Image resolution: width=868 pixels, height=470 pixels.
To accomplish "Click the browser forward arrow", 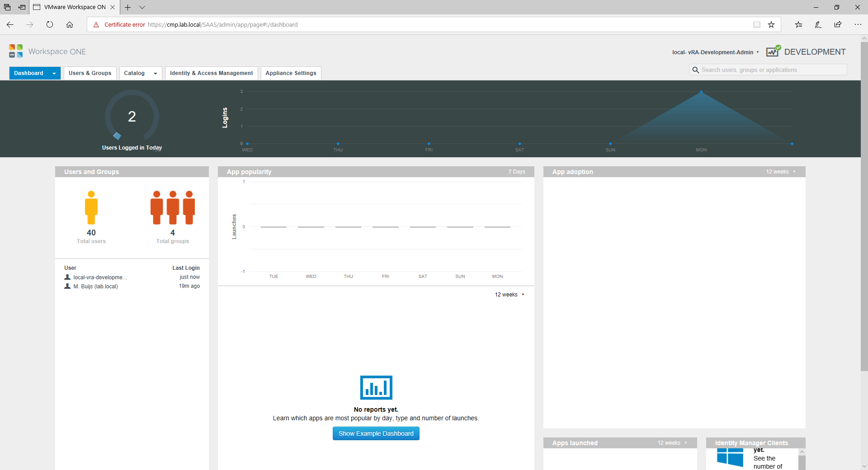I will pos(30,25).
